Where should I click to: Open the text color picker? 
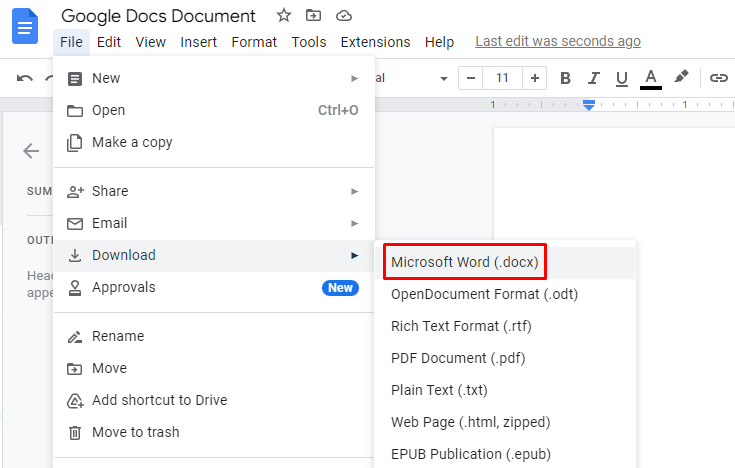pyautogui.click(x=651, y=79)
